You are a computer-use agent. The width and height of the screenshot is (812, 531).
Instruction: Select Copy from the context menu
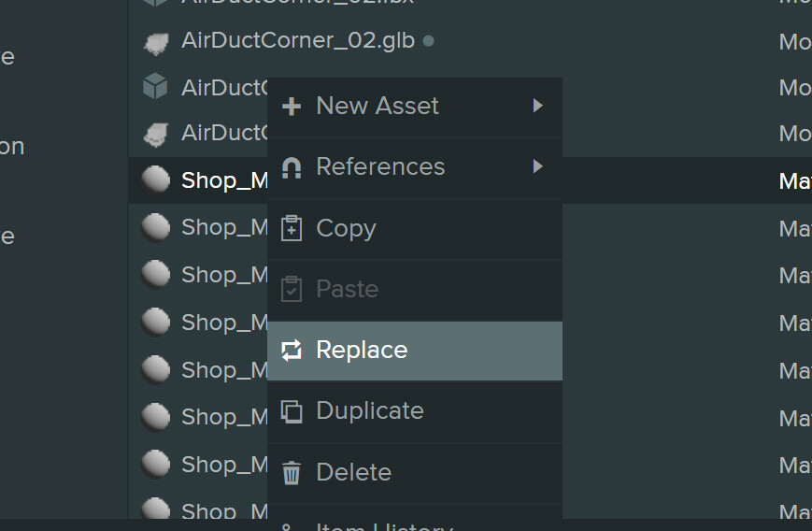(x=346, y=229)
